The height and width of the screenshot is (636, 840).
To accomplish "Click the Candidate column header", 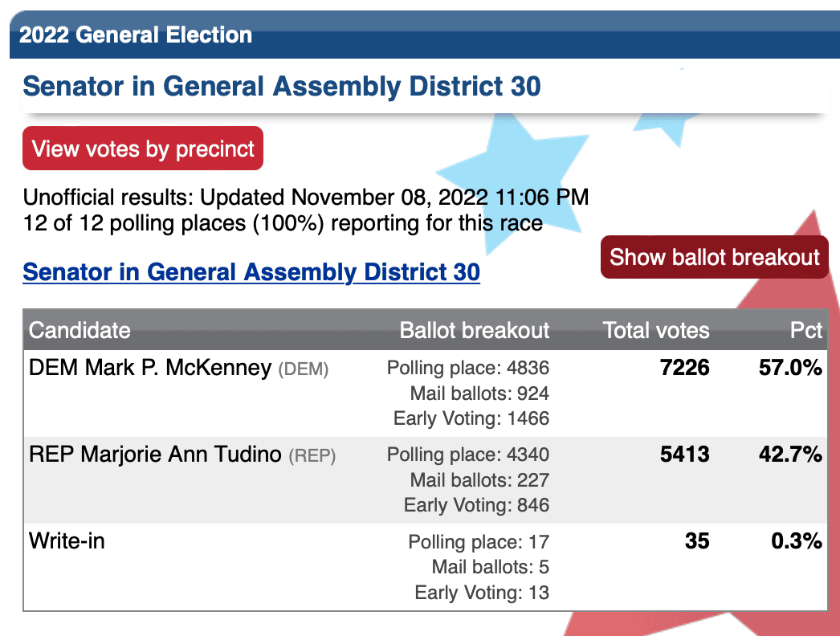I will (80, 330).
